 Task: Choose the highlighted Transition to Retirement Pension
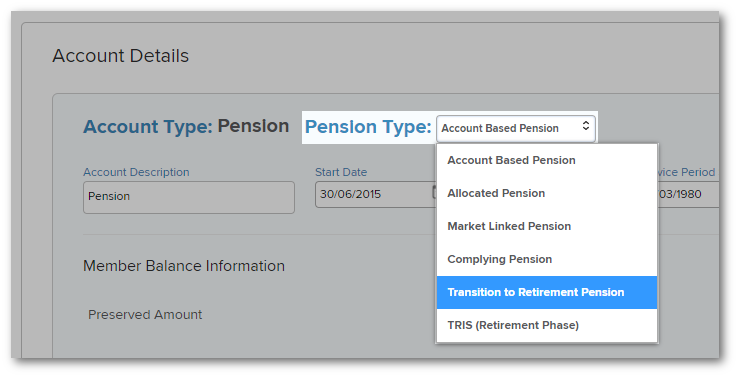[x=547, y=292]
